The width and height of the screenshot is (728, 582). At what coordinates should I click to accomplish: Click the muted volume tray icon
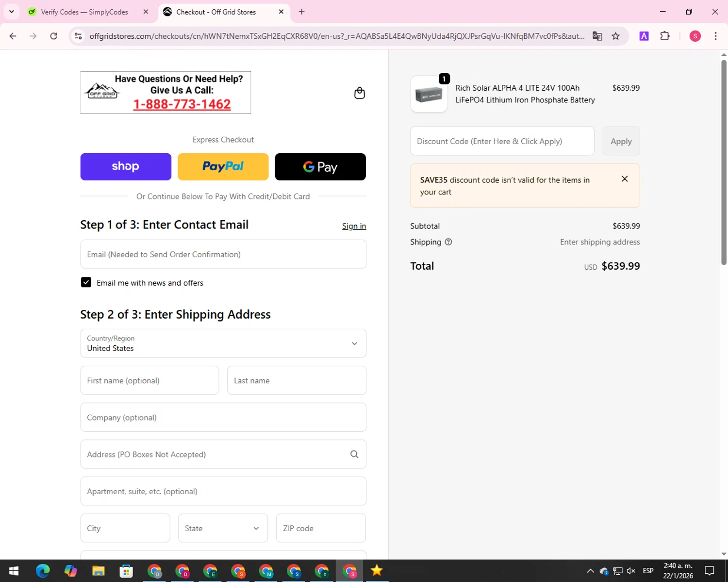631,571
